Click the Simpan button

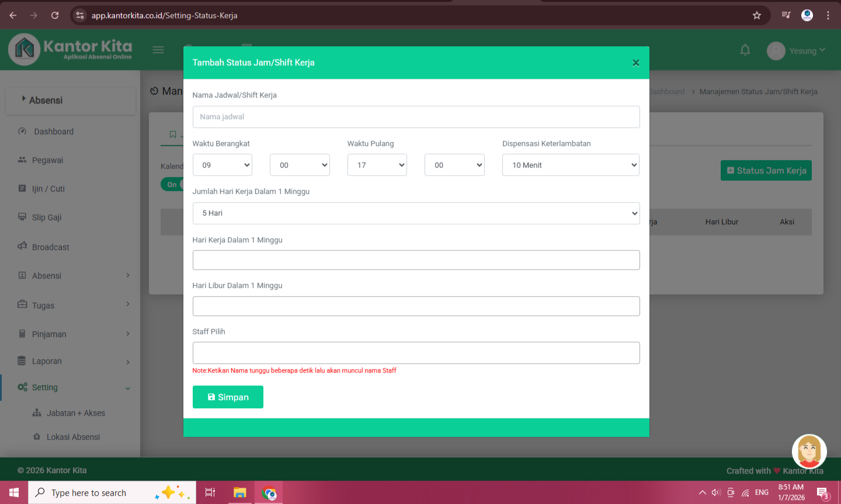point(228,397)
